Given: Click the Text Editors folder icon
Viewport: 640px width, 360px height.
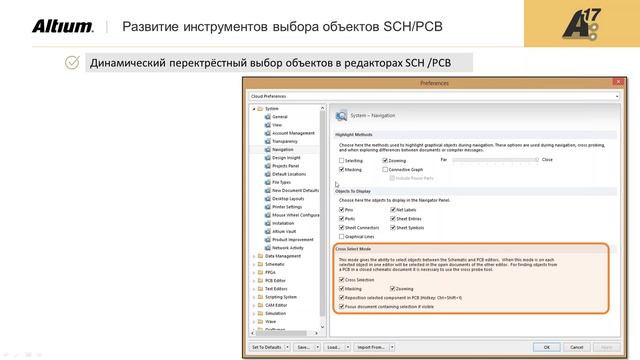Looking at the screenshot, I should point(260,289).
